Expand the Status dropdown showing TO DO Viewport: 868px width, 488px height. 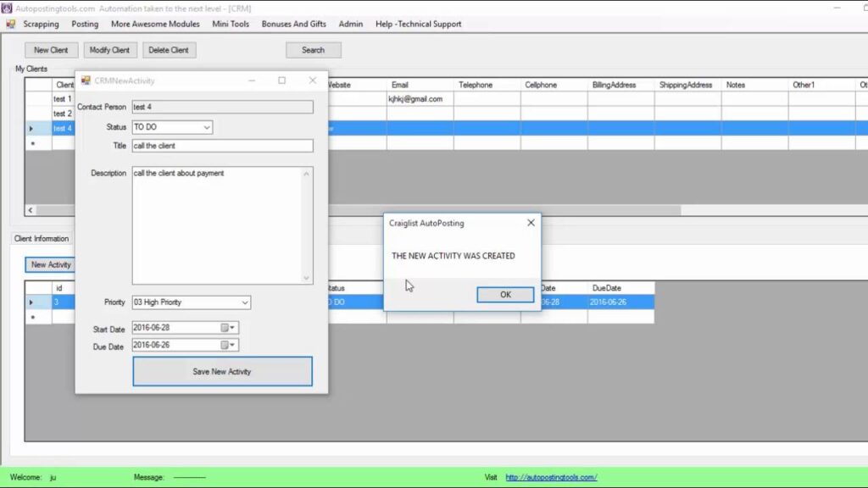[206, 127]
